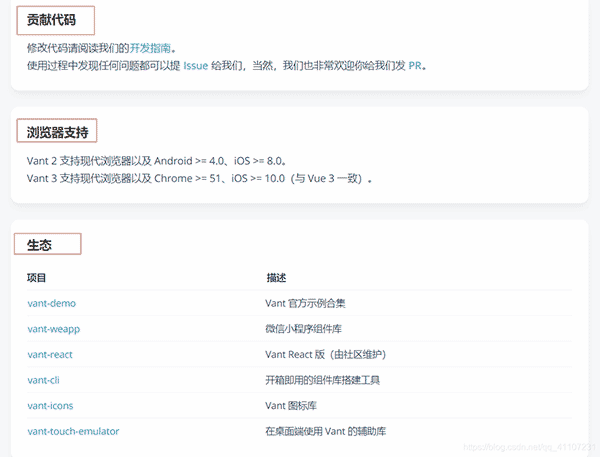Open the vant-react project link
Image resolution: width=600 pixels, height=457 pixels.
coord(50,354)
